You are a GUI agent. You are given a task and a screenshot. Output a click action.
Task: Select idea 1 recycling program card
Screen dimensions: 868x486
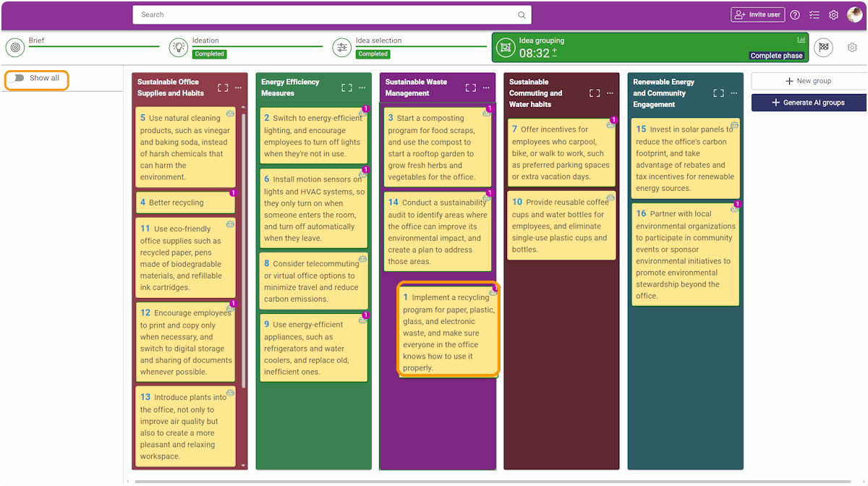(448, 330)
